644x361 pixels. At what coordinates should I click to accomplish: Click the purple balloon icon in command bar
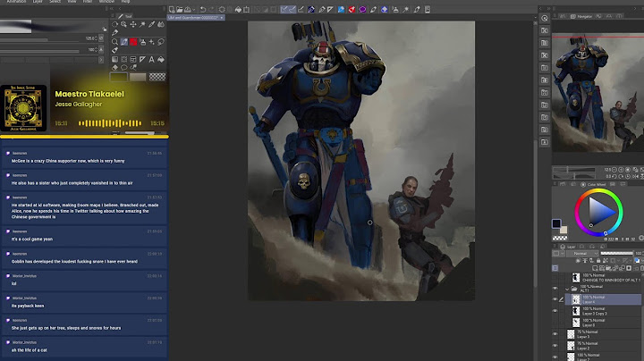(362, 10)
